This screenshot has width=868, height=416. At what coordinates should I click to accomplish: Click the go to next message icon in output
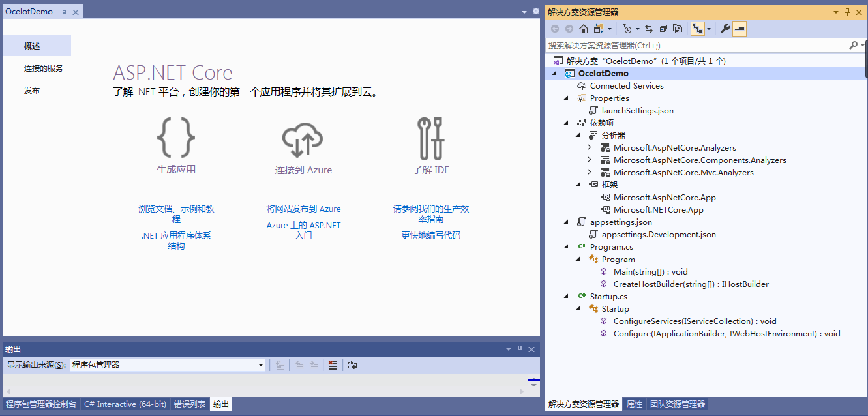[x=314, y=365]
